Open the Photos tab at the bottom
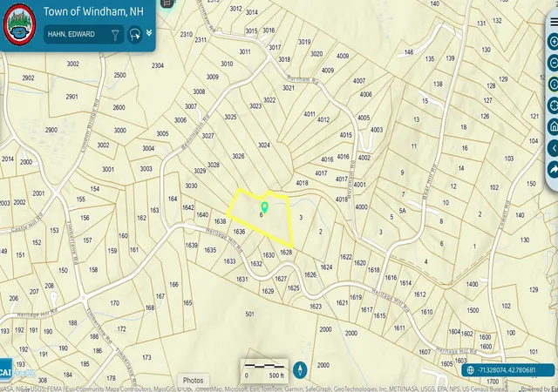 pos(194,381)
